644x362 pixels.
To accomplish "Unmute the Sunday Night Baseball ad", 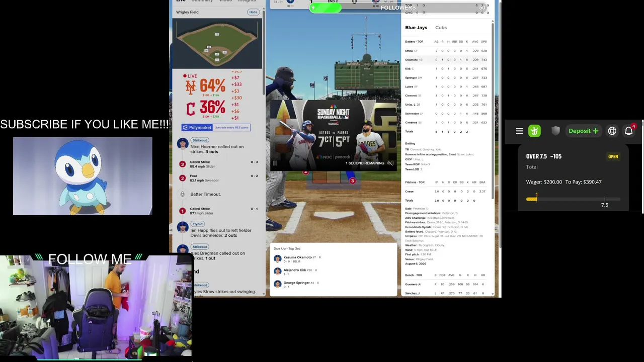I will [390, 163].
